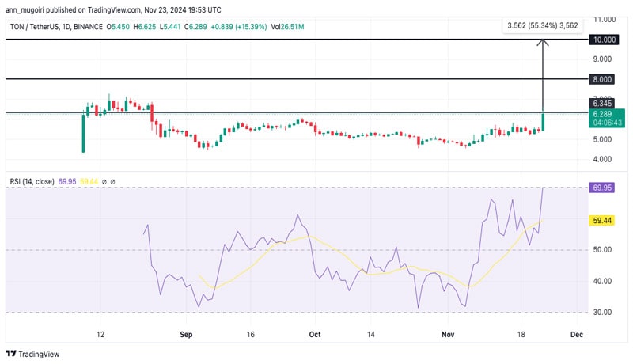Image resolution: width=633 pixels, height=364 pixels.
Task: Click the open value O5.450
Action: 118,27
